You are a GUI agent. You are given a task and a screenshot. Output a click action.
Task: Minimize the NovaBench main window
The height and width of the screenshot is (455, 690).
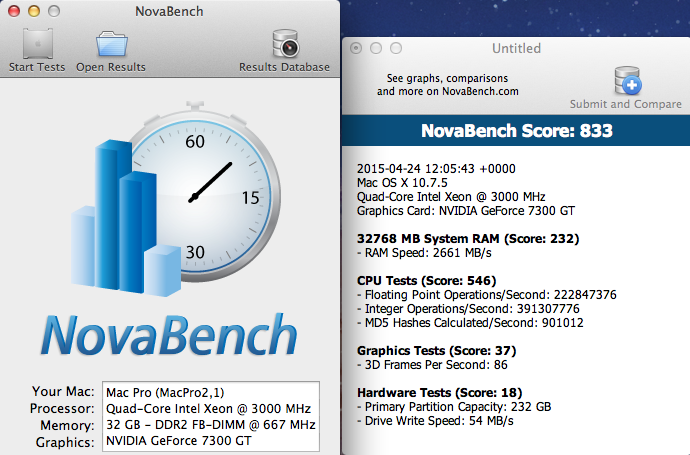pos(34,11)
